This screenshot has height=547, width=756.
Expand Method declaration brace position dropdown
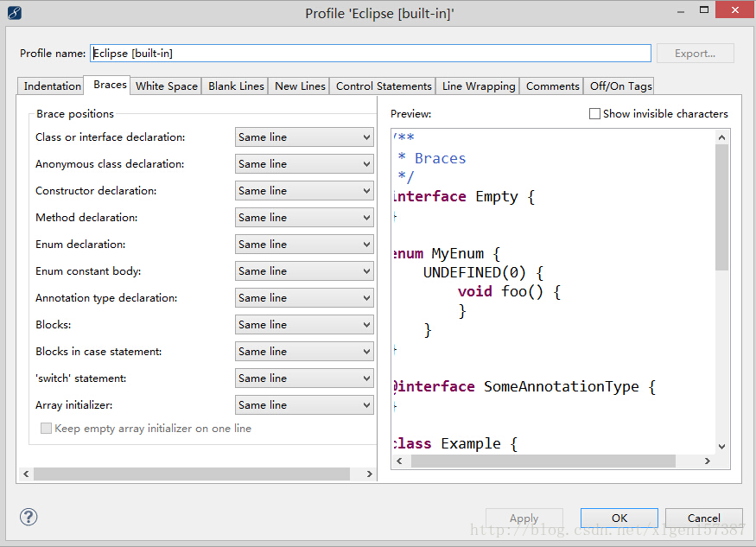304,218
